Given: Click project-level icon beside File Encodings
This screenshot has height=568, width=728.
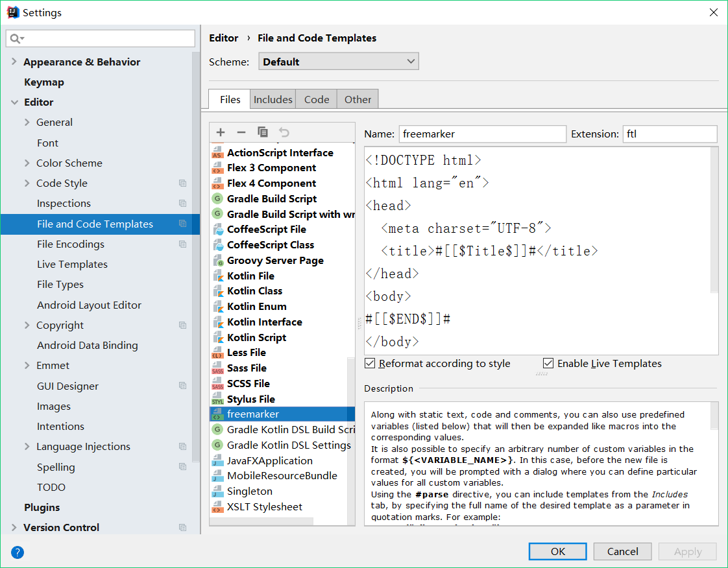Looking at the screenshot, I should pos(183,244).
